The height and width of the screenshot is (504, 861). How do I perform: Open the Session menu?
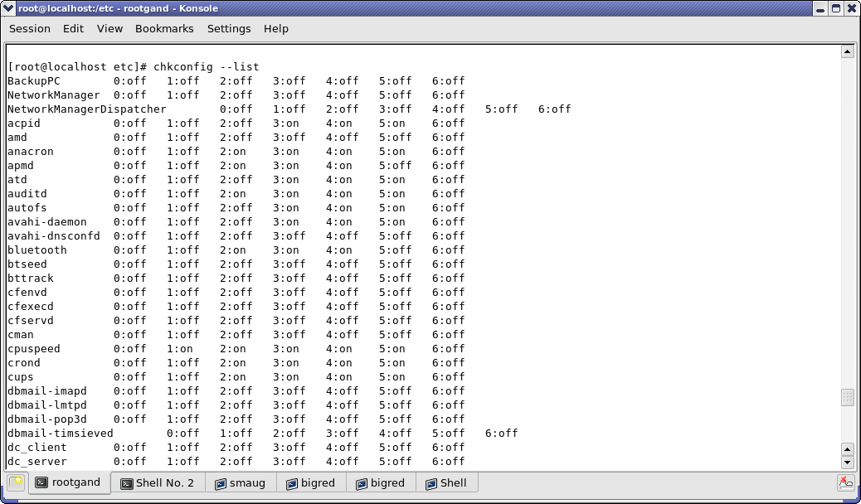click(x=30, y=28)
